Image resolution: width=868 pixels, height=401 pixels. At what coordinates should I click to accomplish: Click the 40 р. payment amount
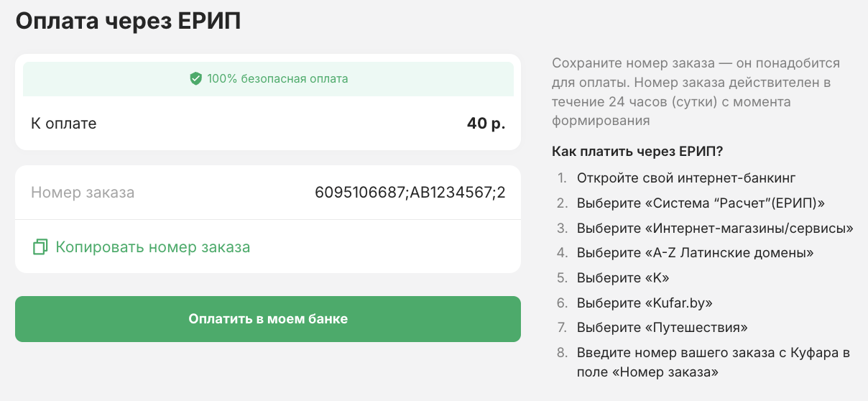(x=486, y=124)
